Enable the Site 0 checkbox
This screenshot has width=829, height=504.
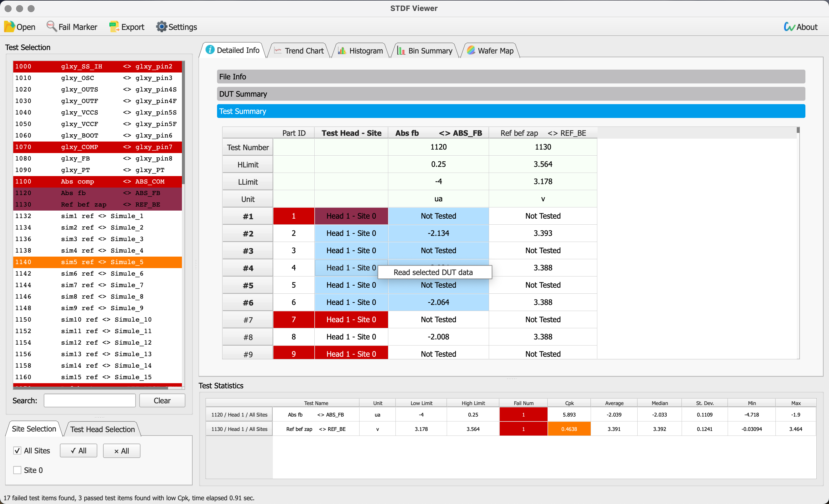pyautogui.click(x=17, y=470)
